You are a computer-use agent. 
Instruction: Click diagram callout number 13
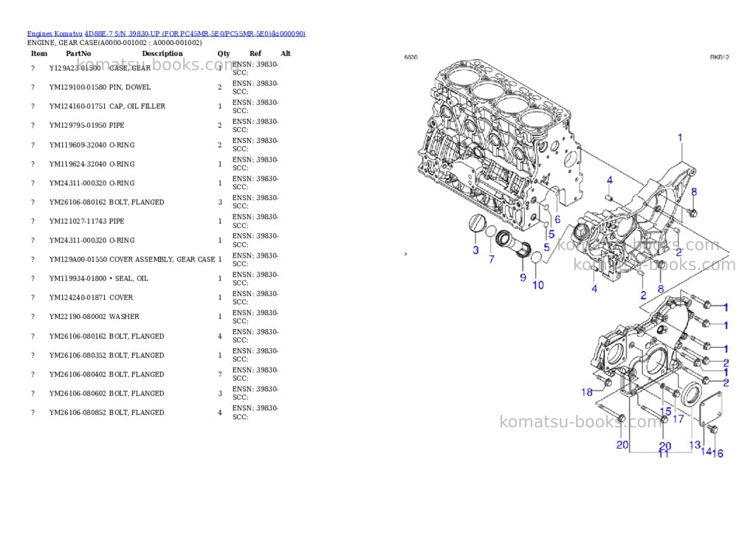coord(695,445)
